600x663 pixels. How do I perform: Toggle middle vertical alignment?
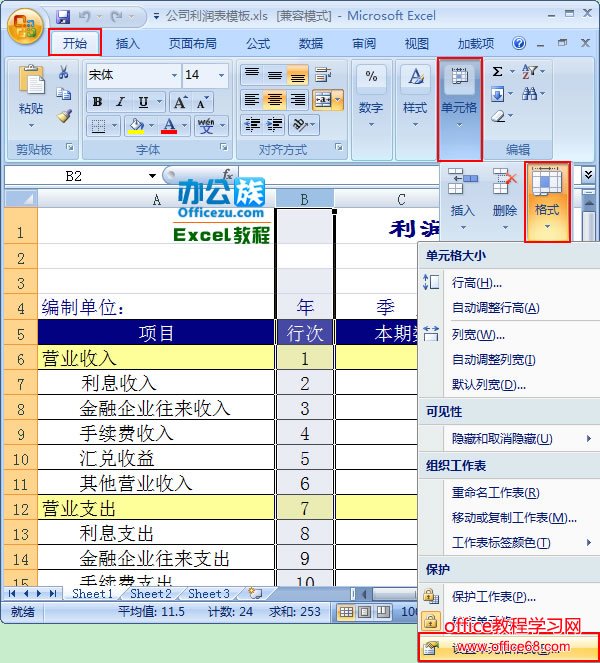click(275, 75)
